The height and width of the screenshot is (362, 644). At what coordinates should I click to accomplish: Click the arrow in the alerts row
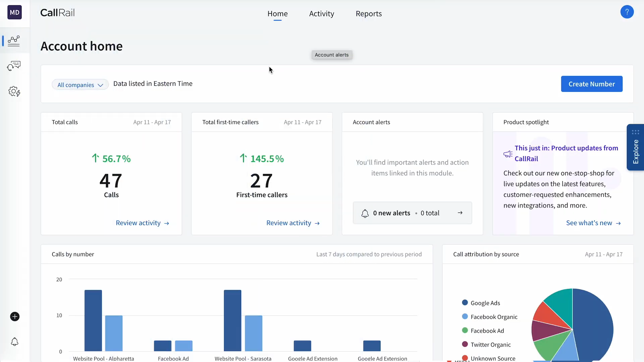click(x=460, y=213)
